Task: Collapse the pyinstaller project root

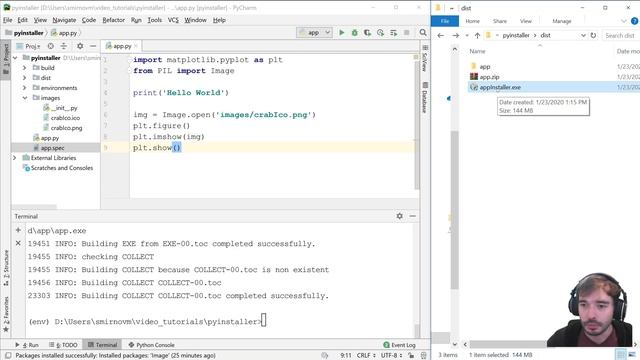Action: (x=15, y=58)
